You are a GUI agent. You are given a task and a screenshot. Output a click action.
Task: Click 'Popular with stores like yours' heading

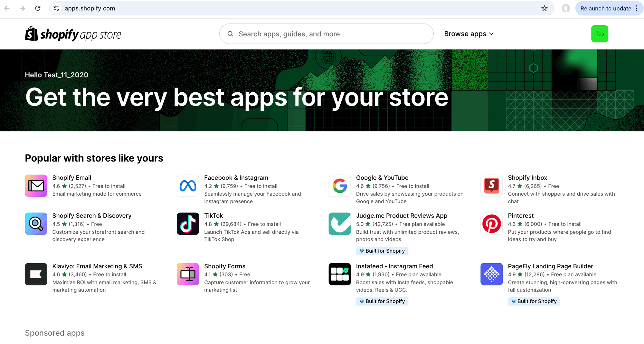pos(94,158)
